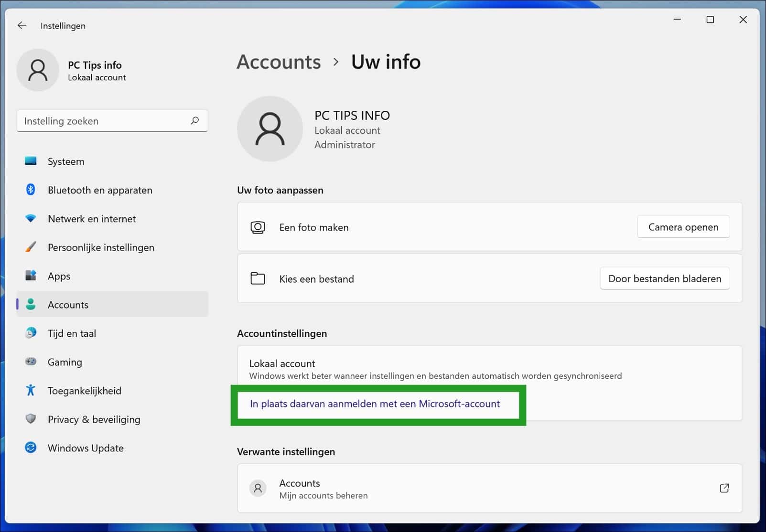766x532 pixels.
Task: Click the folder icon beside Kies een bestand
Action: (258, 278)
